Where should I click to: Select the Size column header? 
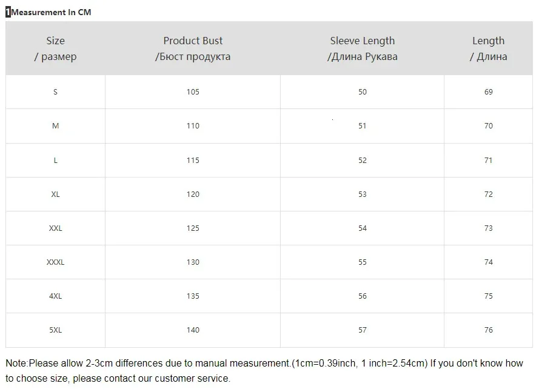[x=55, y=48]
